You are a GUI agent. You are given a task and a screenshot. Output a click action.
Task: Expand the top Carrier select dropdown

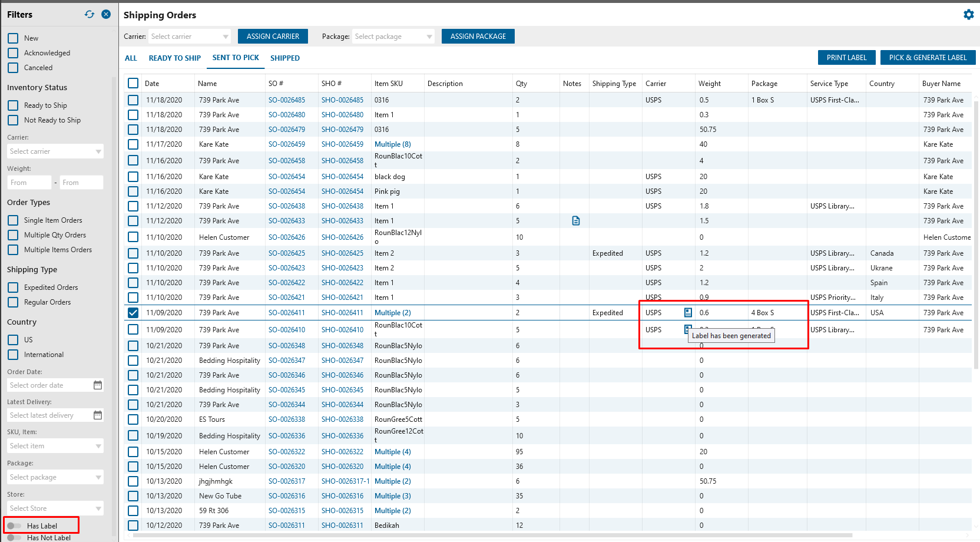click(190, 37)
